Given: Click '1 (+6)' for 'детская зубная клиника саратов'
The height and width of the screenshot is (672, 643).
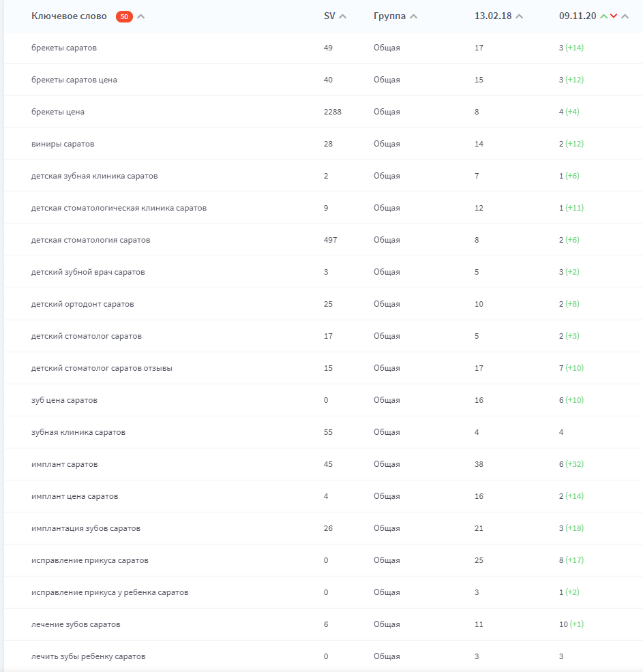Looking at the screenshot, I should pyautogui.click(x=569, y=176).
